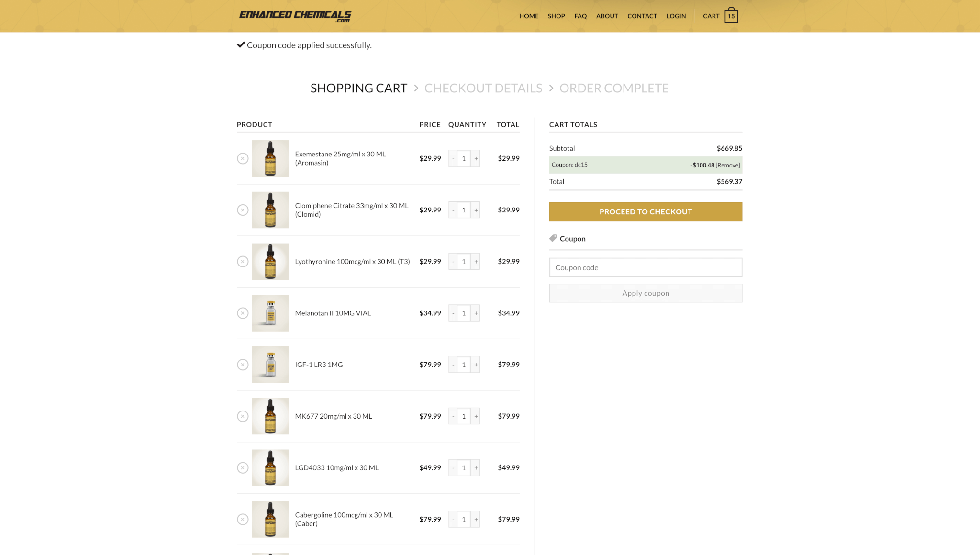The width and height of the screenshot is (980, 555).
Task: Open Lyothyronine 100mcg/ml product link
Action: [x=352, y=262]
